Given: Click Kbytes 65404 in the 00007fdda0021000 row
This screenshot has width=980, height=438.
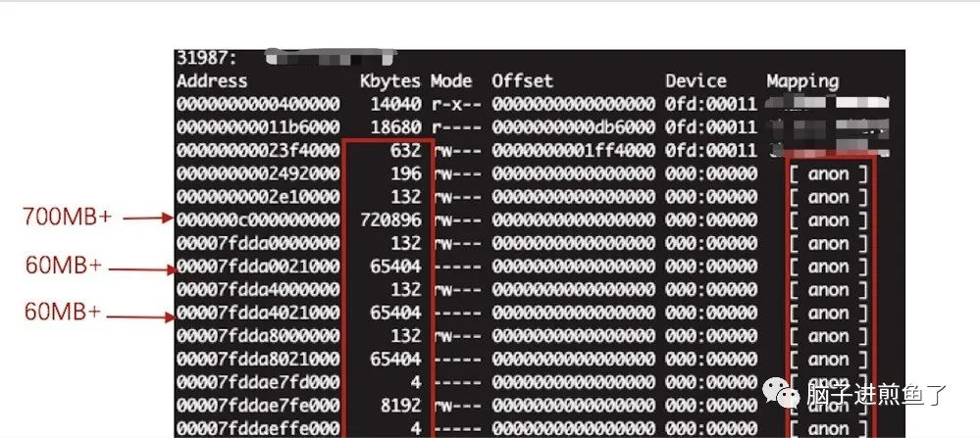Looking at the screenshot, I should coord(395,267).
